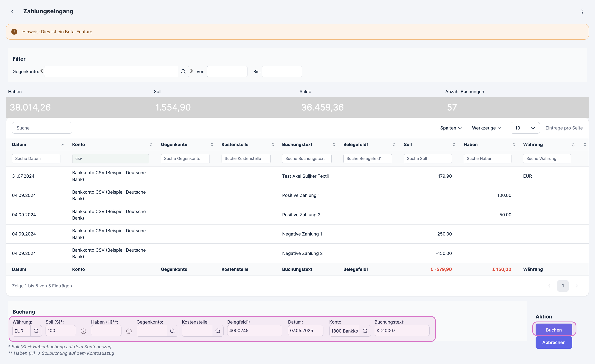Open the Währung lookup search in Buchung
595x364 pixels.
[36, 331]
